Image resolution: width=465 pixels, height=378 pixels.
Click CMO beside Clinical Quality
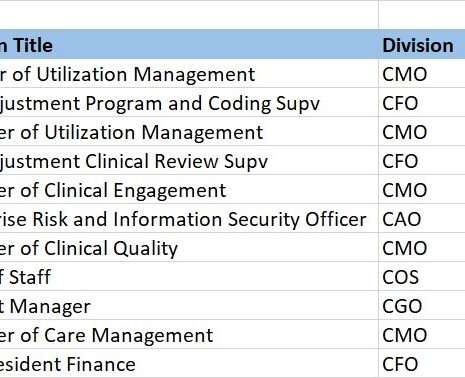click(x=422, y=247)
